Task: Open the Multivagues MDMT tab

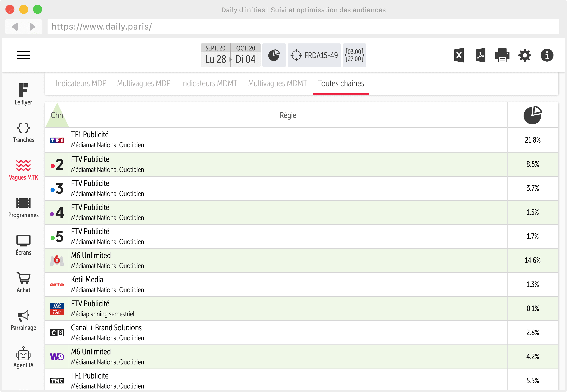Action: tap(278, 84)
